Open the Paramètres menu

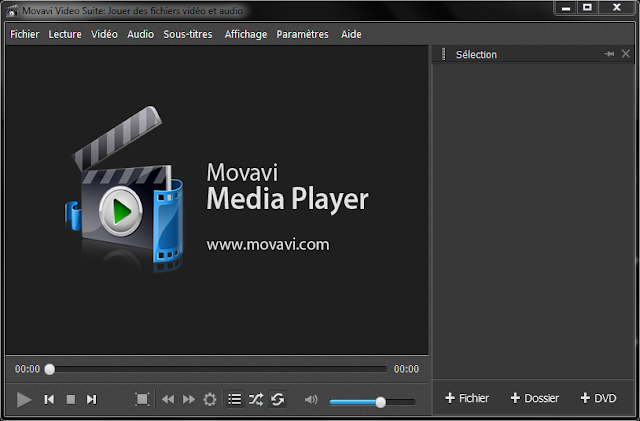pos(302,34)
